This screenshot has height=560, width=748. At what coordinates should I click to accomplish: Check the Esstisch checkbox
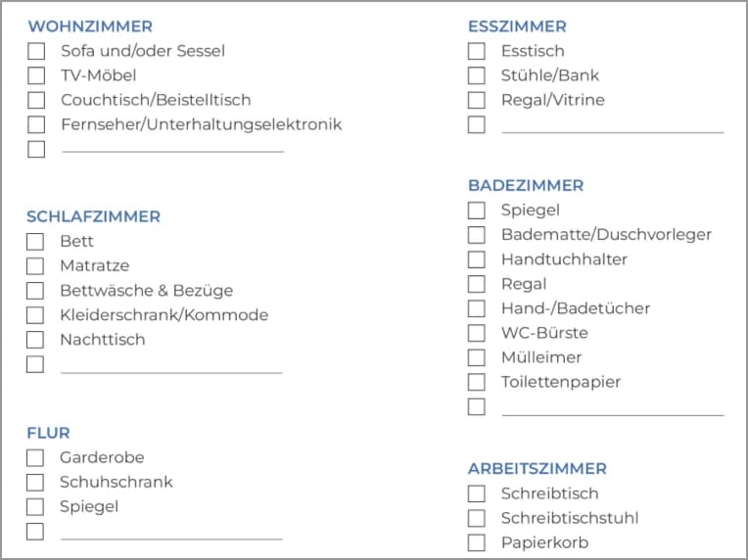point(477,51)
